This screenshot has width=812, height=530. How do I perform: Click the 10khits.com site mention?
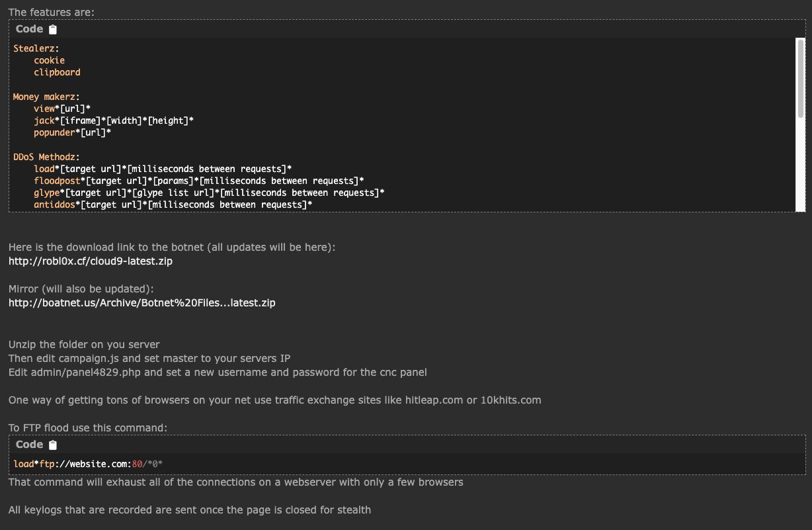510,400
